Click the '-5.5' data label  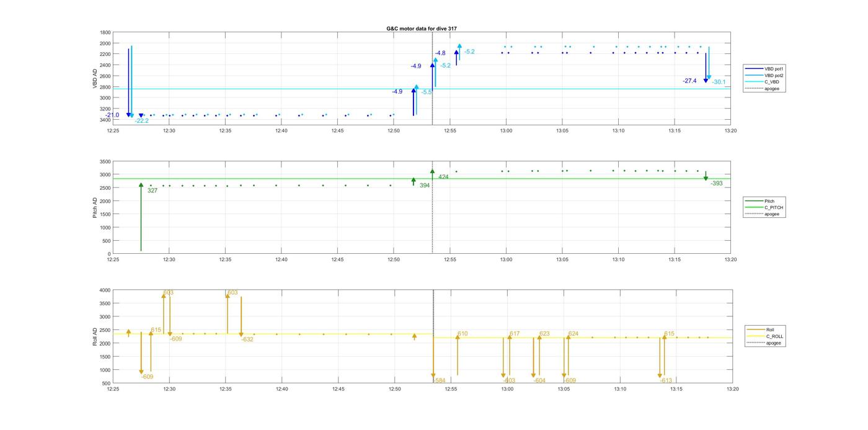pyautogui.click(x=427, y=92)
